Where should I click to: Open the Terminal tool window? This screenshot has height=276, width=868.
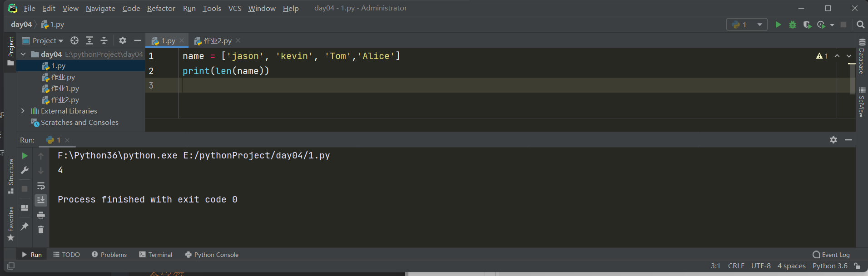pyautogui.click(x=156, y=255)
